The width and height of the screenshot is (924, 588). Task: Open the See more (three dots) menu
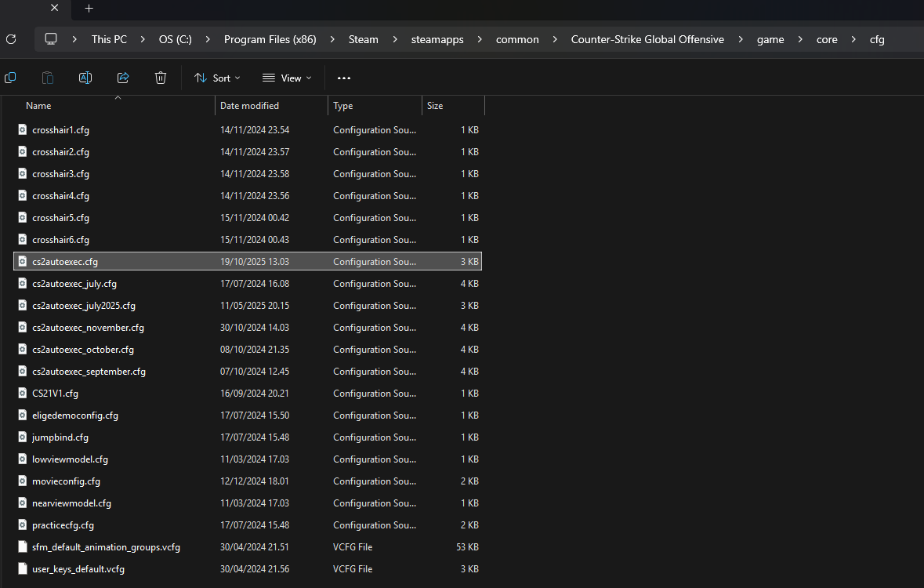(344, 78)
